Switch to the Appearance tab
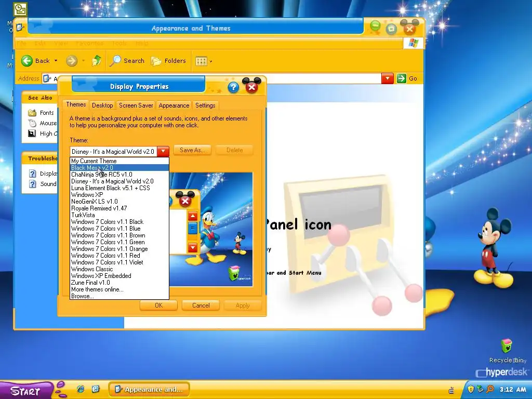Viewport: 532px width, 399px height. click(174, 105)
